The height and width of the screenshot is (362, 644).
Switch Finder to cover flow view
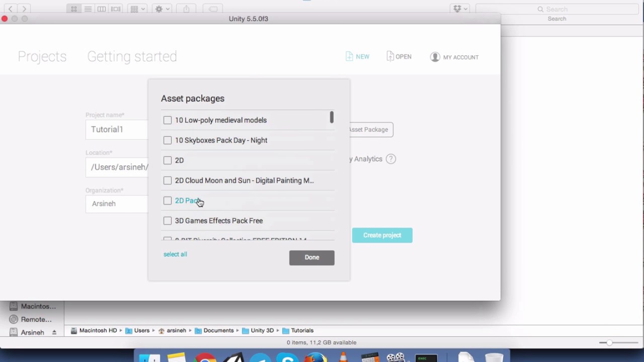[116, 9]
